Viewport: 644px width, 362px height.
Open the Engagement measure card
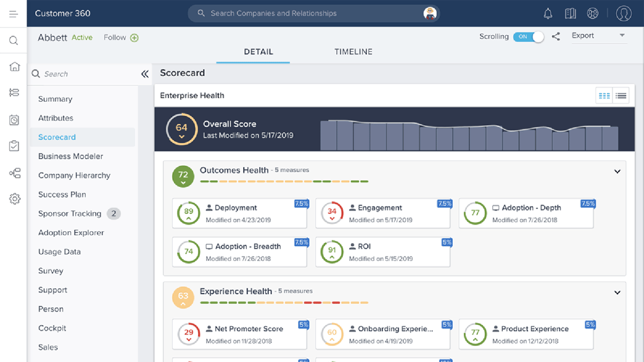[382, 213]
